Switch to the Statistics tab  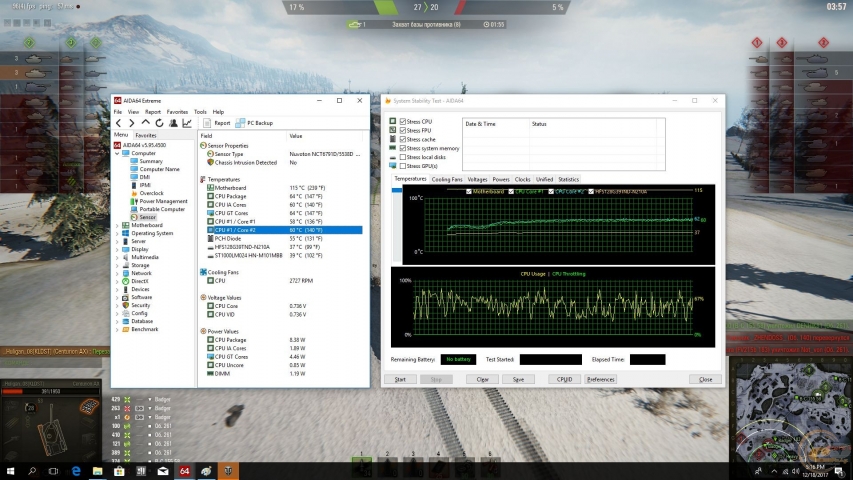568,180
